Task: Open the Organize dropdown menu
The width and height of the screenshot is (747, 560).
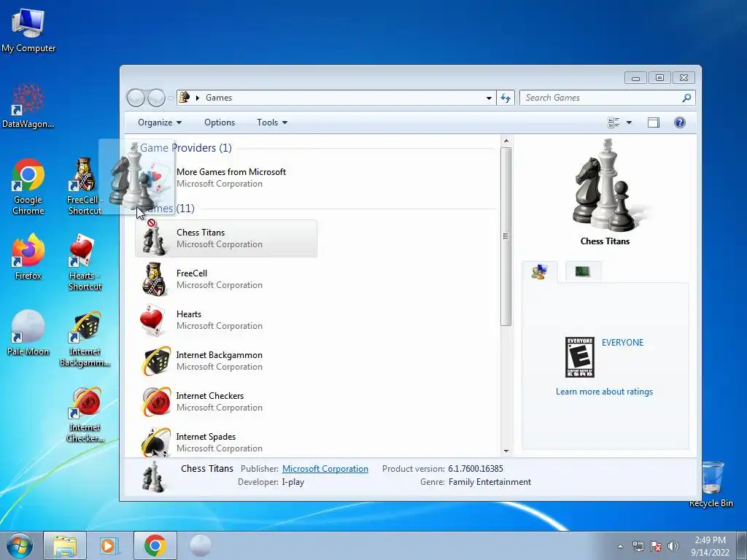Action: 160,122
